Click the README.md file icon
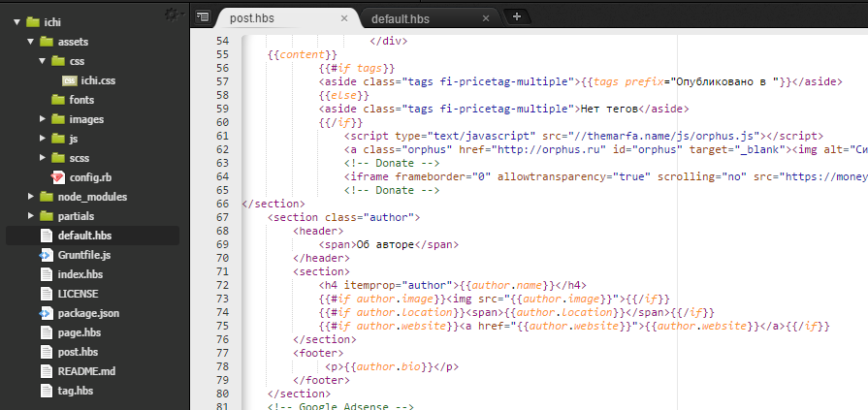The height and width of the screenshot is (410, 868). [46, 371]
